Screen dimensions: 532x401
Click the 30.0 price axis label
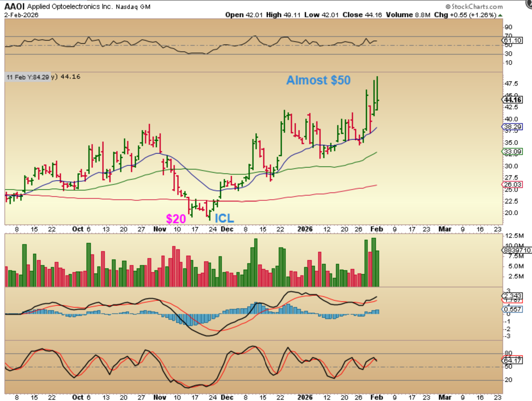511,166
